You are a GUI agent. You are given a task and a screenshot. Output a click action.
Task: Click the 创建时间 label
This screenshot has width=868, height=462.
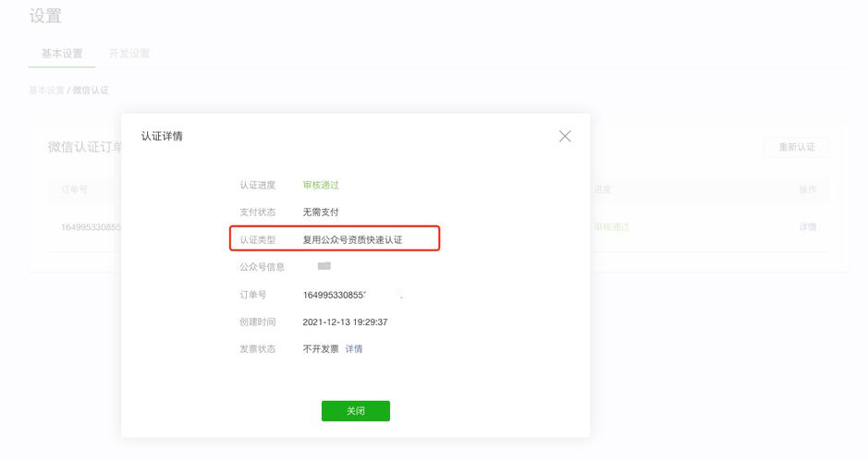pos(257,322)
